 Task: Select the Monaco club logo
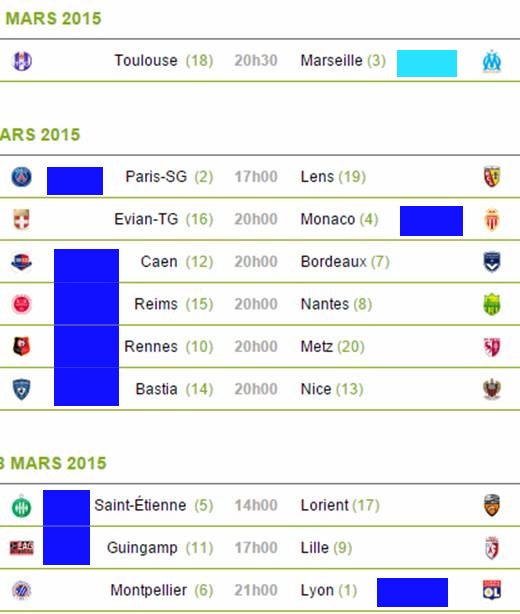[x=492, y=219]
